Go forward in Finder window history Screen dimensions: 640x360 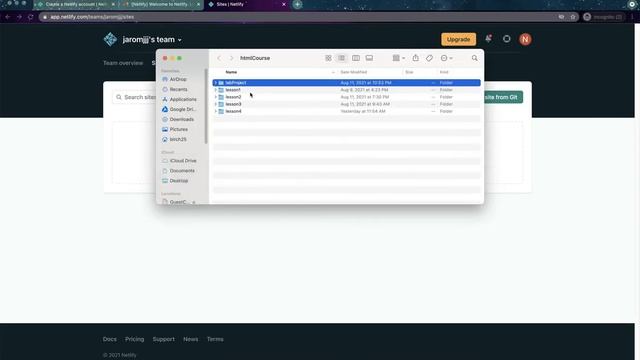coord(231,58)
